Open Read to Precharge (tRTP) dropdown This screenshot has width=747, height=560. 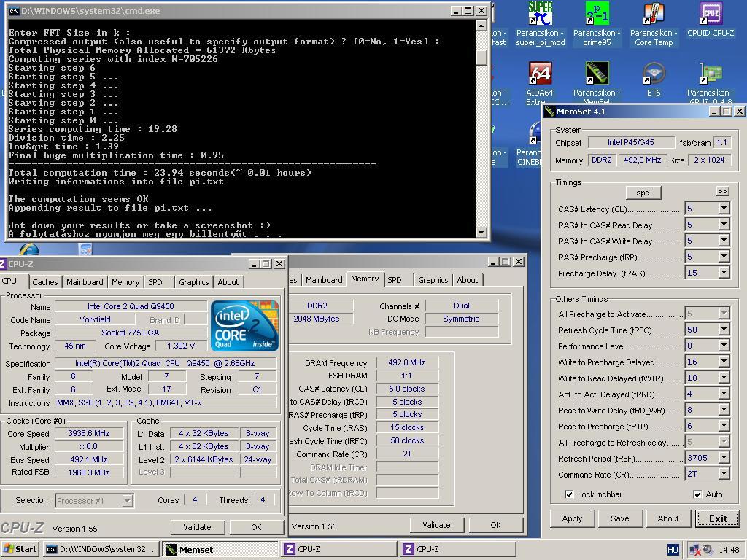click(724, 426)
